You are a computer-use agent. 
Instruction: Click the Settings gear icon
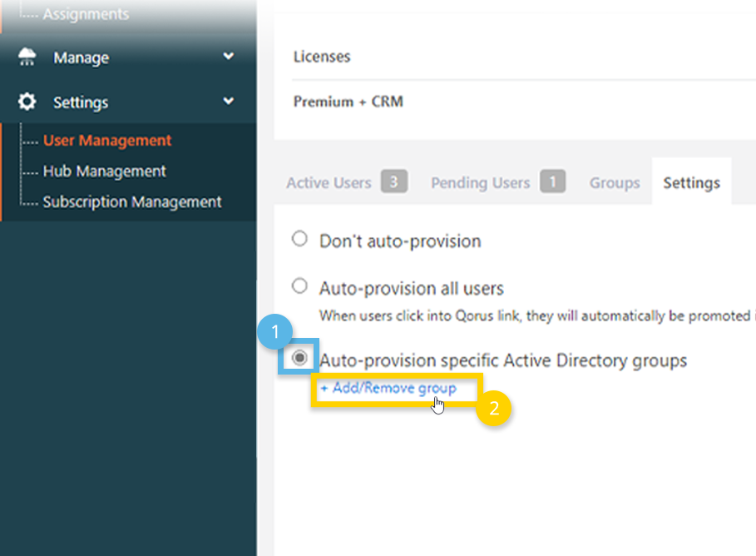coord(27,102)
